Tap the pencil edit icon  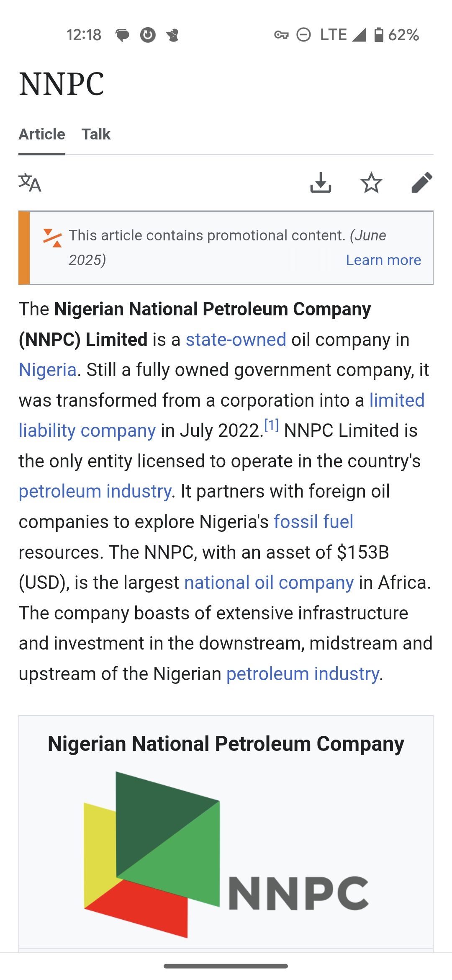pos(421,183)
